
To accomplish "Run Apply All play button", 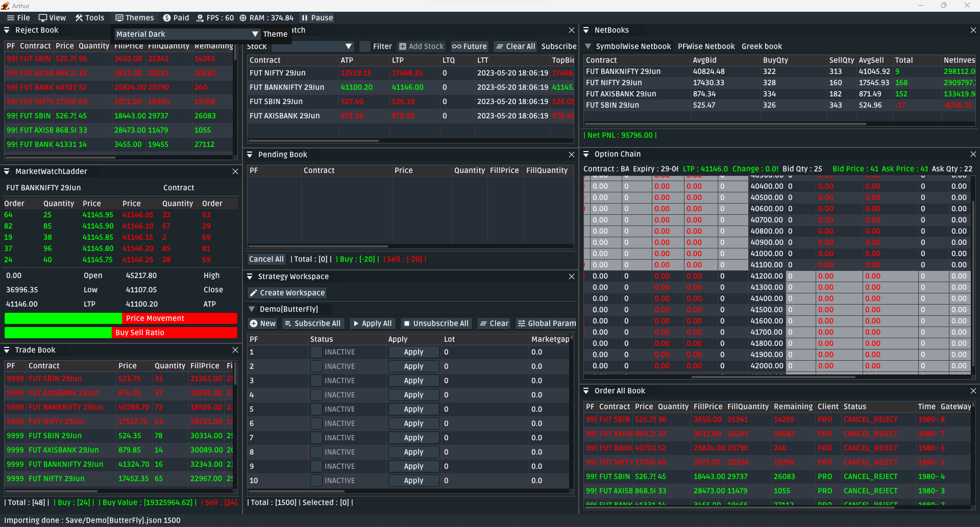I will point(372,323).
